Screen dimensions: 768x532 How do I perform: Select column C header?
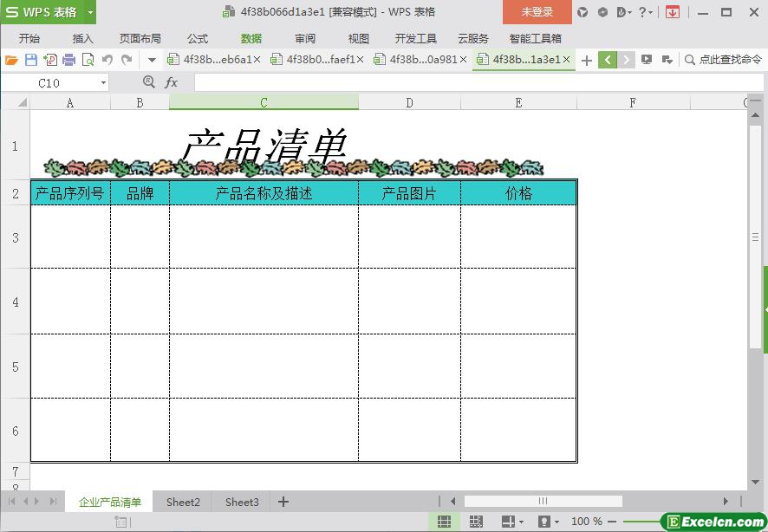(264, 102)
